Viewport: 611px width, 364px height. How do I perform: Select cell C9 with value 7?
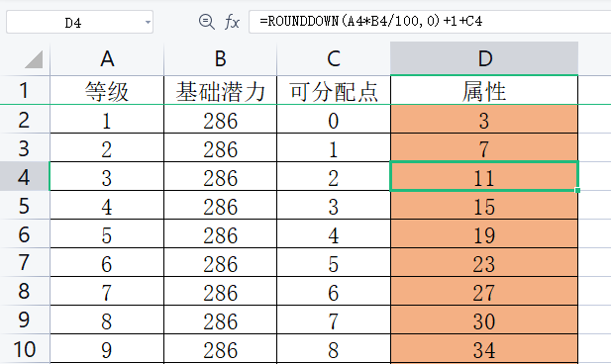click(x=334, y=319)
